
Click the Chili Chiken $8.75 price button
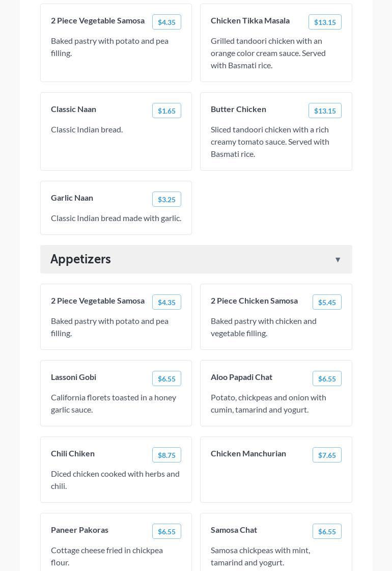pyautogui.click(x=166, y=455)
